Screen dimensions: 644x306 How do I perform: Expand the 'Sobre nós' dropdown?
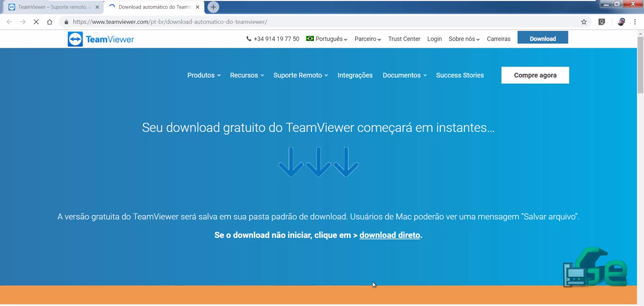point(464,39)
